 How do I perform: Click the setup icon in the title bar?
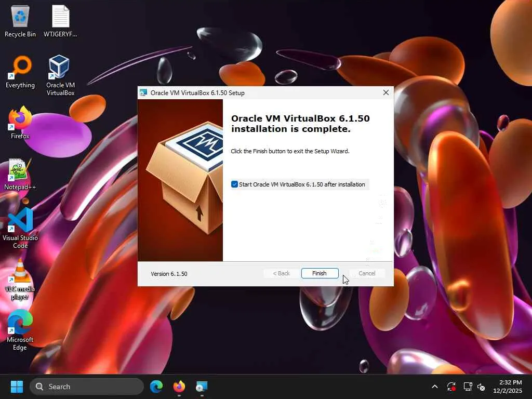(x=143, y=92)
